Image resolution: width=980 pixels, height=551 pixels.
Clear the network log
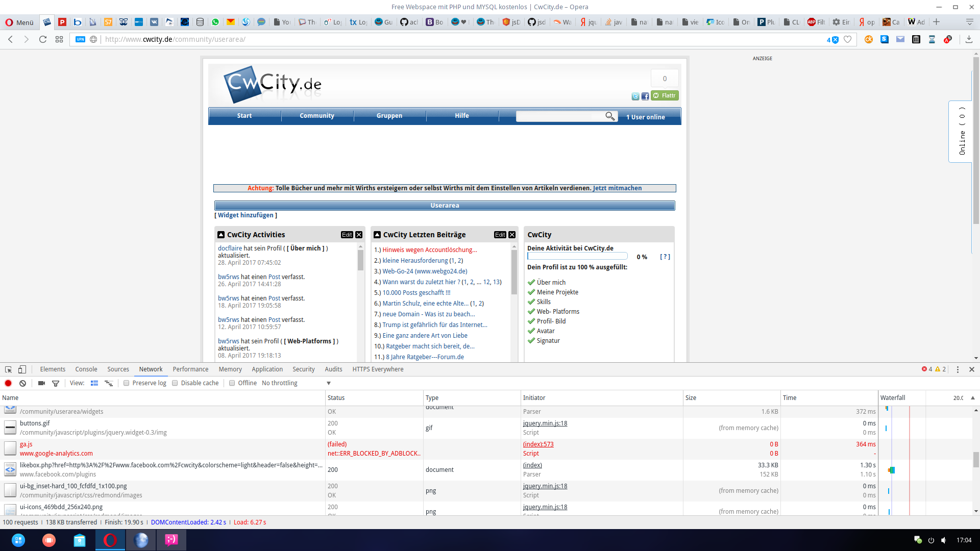pos(22,383)
